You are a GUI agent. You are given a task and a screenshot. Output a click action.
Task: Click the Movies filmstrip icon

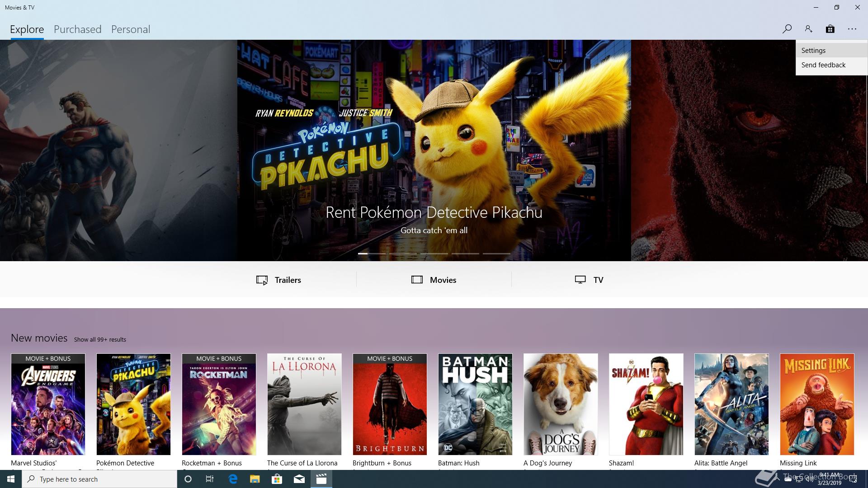417,280
